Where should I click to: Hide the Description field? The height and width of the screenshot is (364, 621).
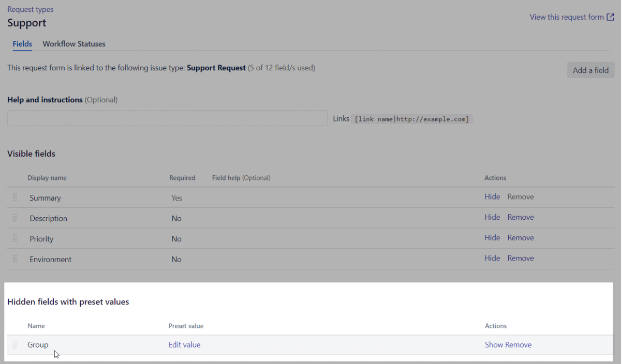492,217
